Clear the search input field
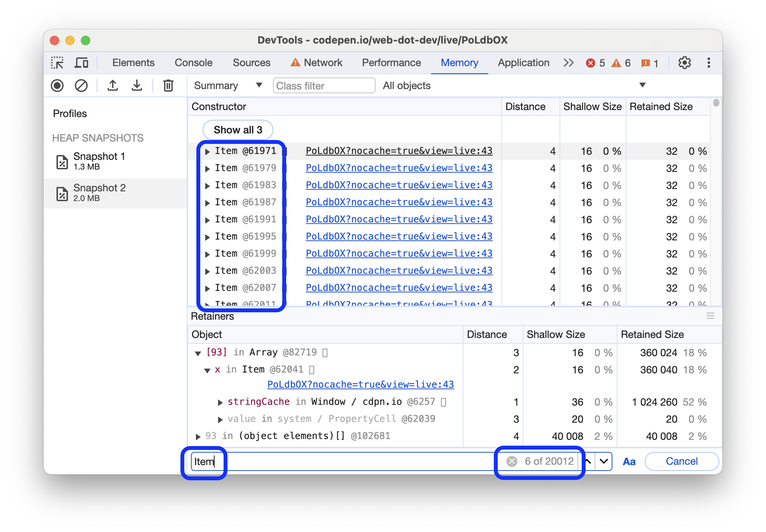This screenshot has height=532, width=766. [511, 460]
